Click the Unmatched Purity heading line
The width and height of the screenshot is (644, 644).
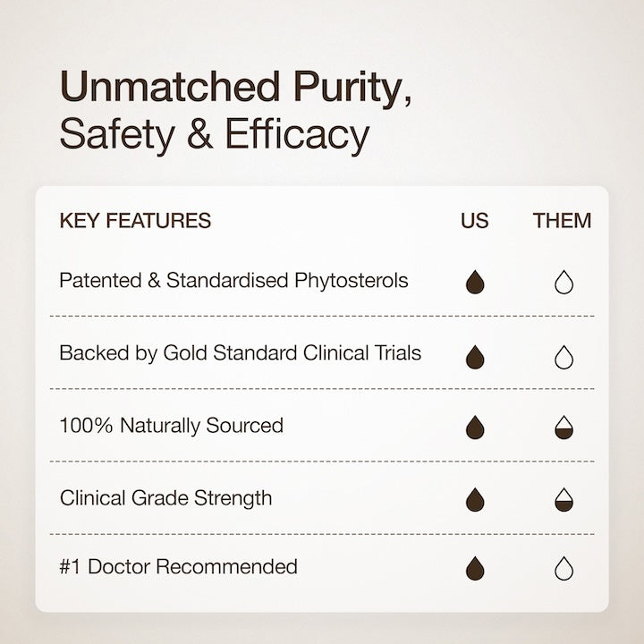click(236, 90)
